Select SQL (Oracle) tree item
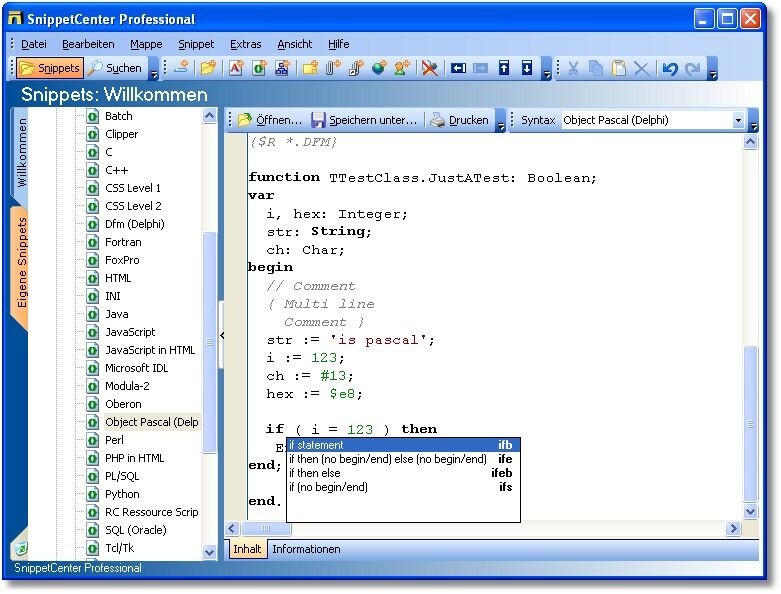 135,530
